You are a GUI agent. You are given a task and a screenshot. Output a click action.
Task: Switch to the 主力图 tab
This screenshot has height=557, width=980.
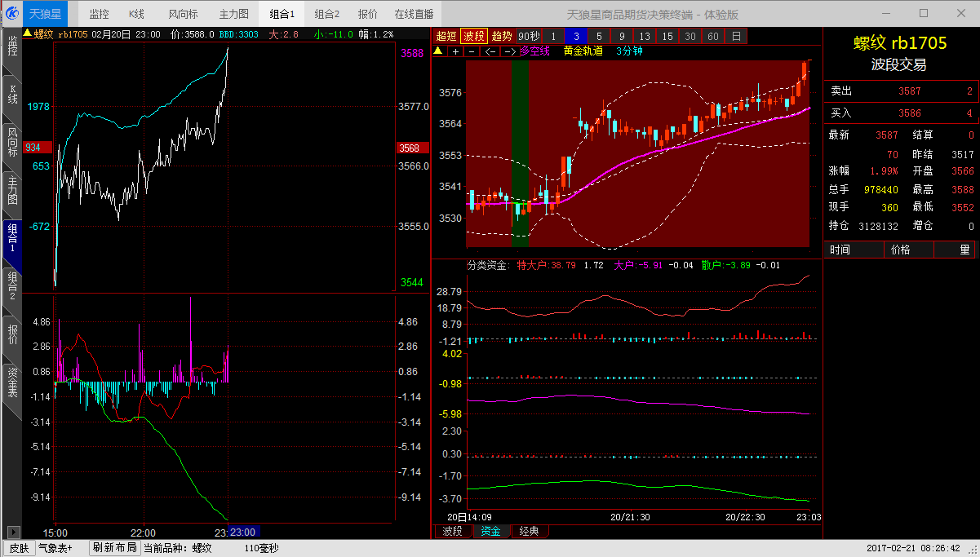pos(234,14)
